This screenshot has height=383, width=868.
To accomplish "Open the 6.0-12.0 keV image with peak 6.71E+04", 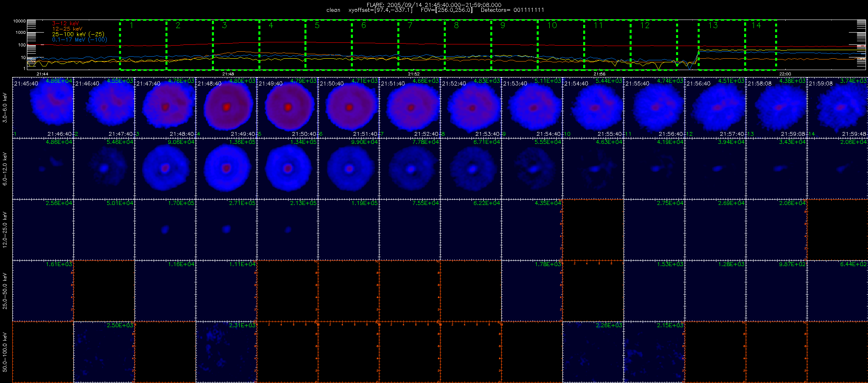I will (471, 169).
